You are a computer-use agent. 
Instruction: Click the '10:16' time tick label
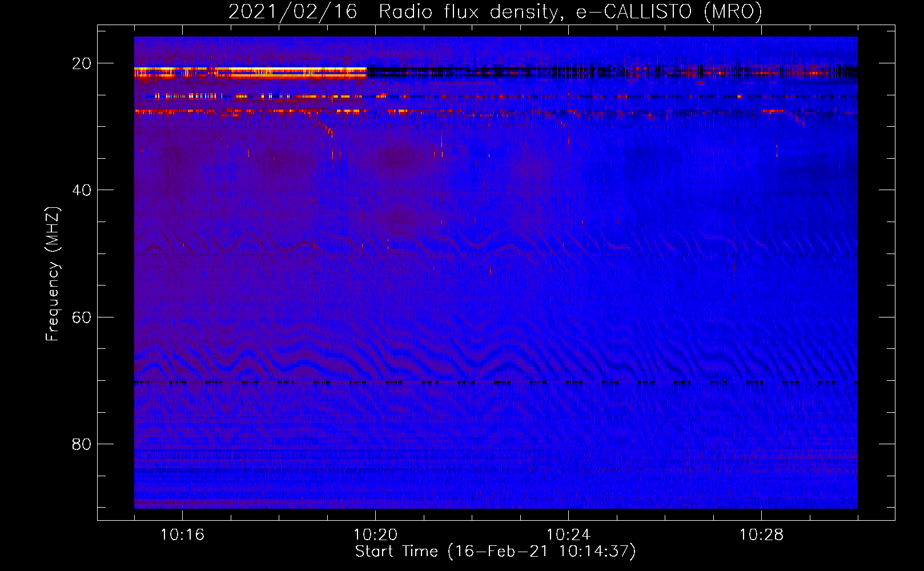click(x=182, y=535)
